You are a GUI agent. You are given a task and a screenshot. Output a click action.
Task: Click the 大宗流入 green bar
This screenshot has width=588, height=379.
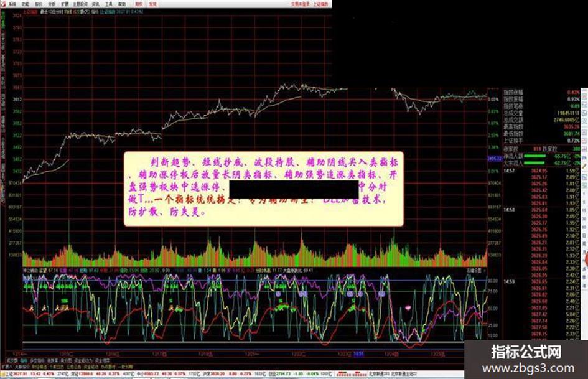pos(534,163)
